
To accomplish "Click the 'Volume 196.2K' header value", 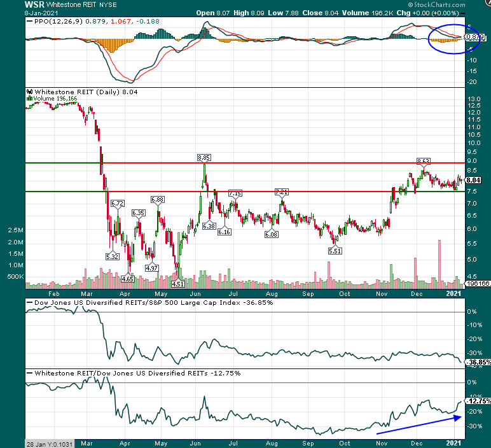I will (x=368, y=13).
